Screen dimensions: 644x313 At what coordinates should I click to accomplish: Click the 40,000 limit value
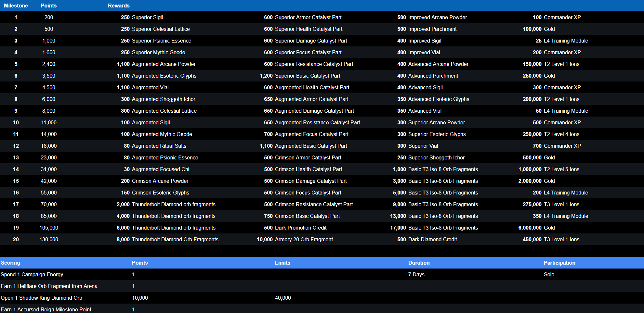(x=283, y=298)
